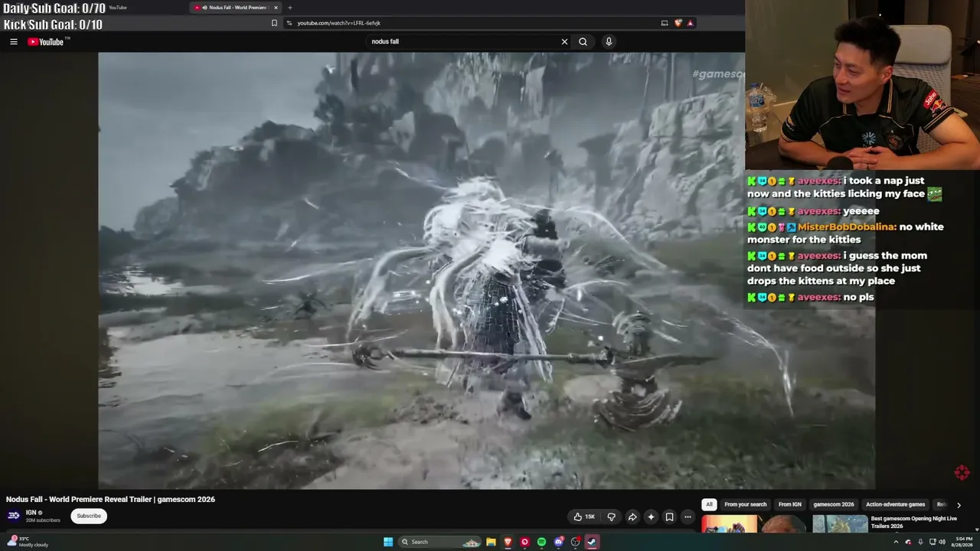Open network display icon in tray

(x=932, y=542)
